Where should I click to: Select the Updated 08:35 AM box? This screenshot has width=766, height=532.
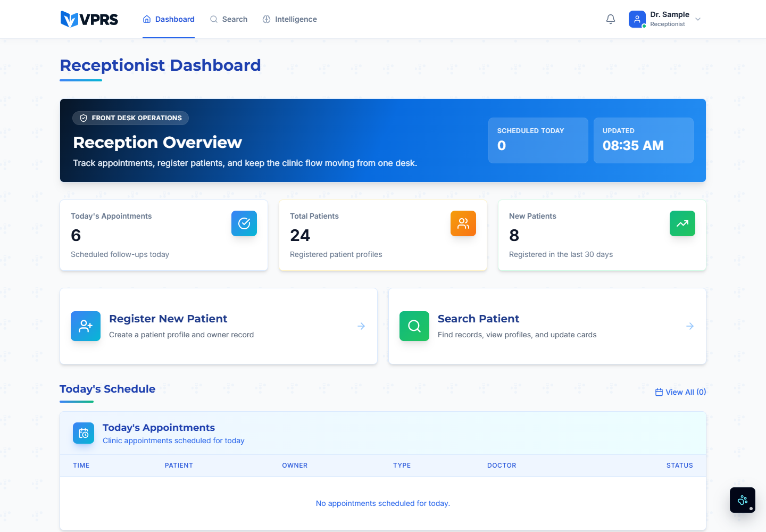pos(644,140)
